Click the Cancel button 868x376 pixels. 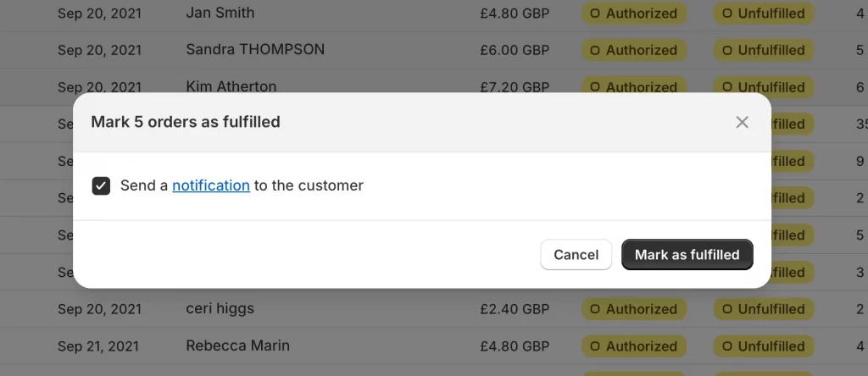pos(576,254)
